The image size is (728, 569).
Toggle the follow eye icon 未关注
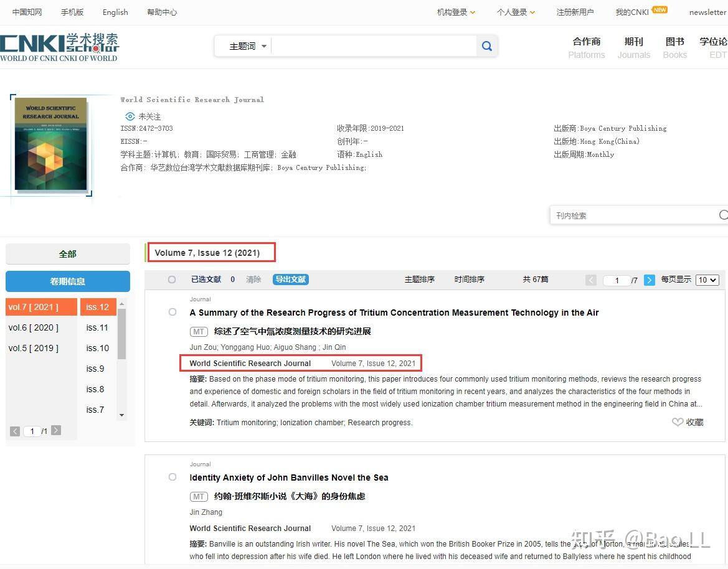130,116
